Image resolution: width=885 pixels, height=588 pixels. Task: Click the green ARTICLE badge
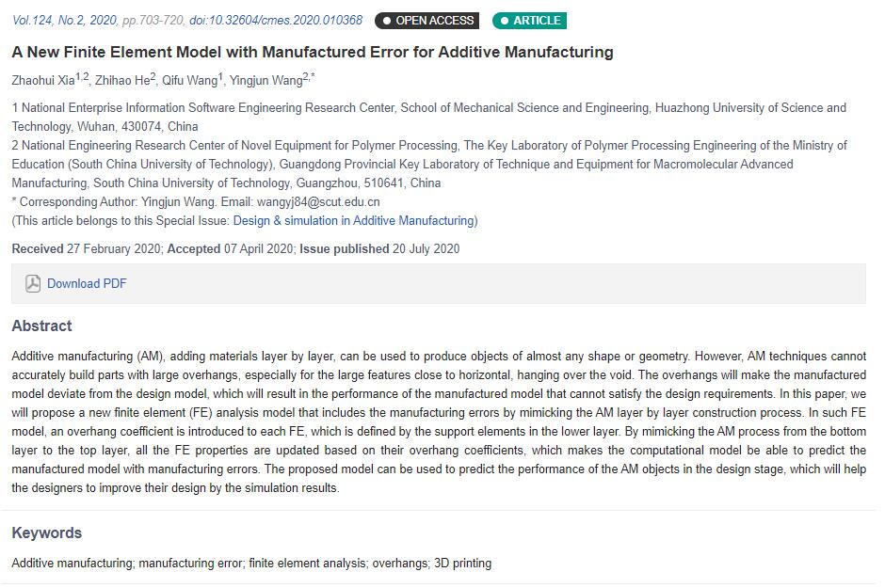(529, 21)
